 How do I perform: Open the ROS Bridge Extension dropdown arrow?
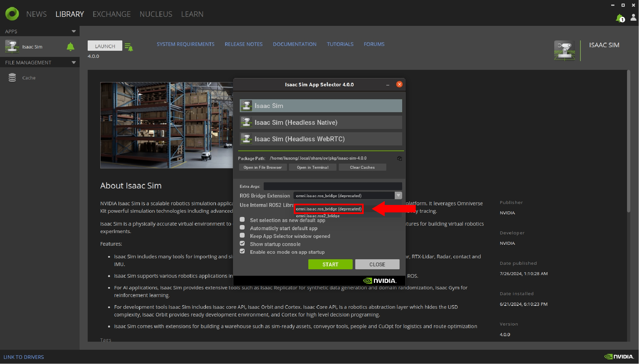[x=398, y=196]
